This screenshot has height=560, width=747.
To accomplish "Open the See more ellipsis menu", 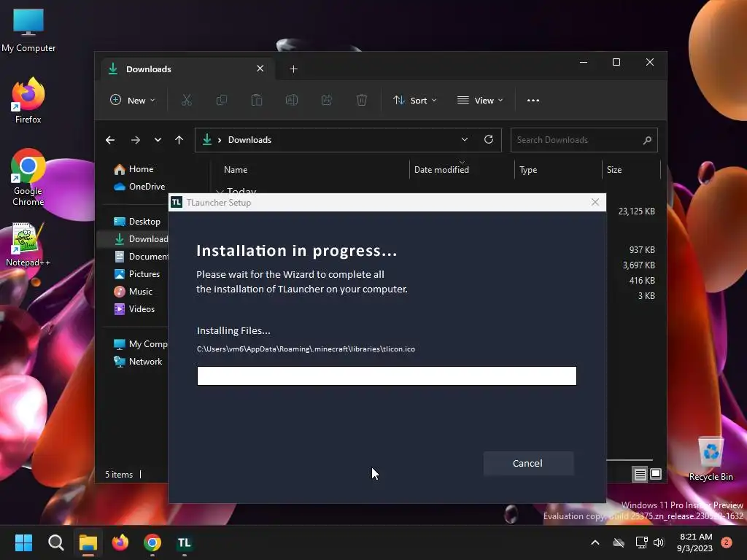I will (533, 101).
